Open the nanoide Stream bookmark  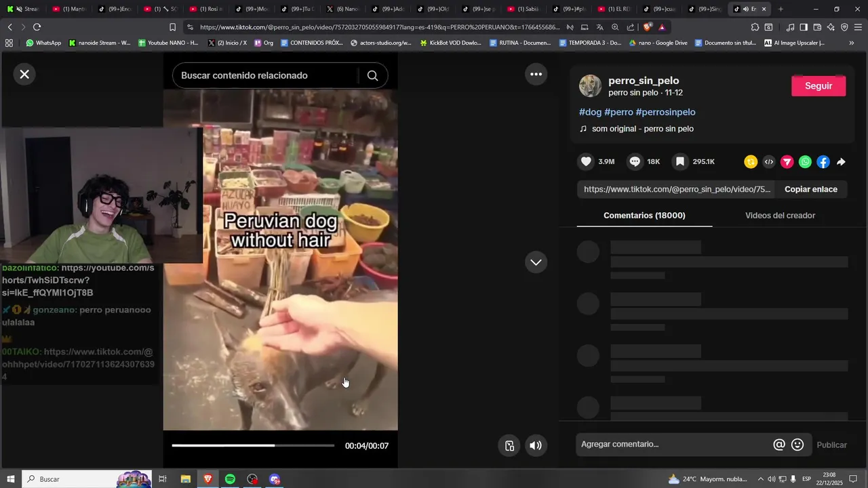(100, 43)
